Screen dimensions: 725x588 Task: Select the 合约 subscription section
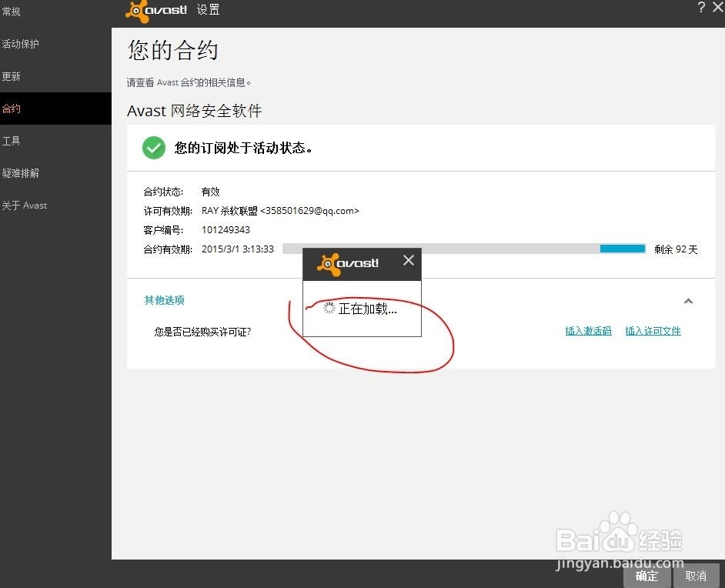coord(55,109)
